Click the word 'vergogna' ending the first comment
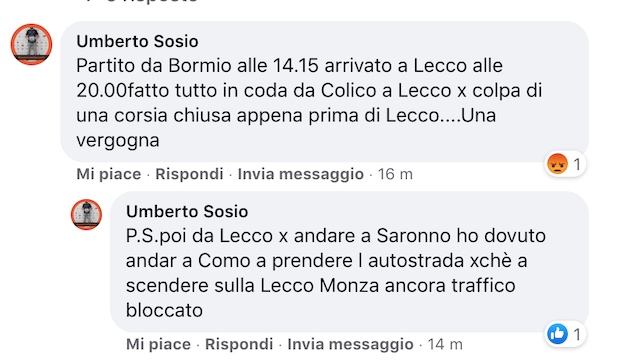 click(118, 140)
